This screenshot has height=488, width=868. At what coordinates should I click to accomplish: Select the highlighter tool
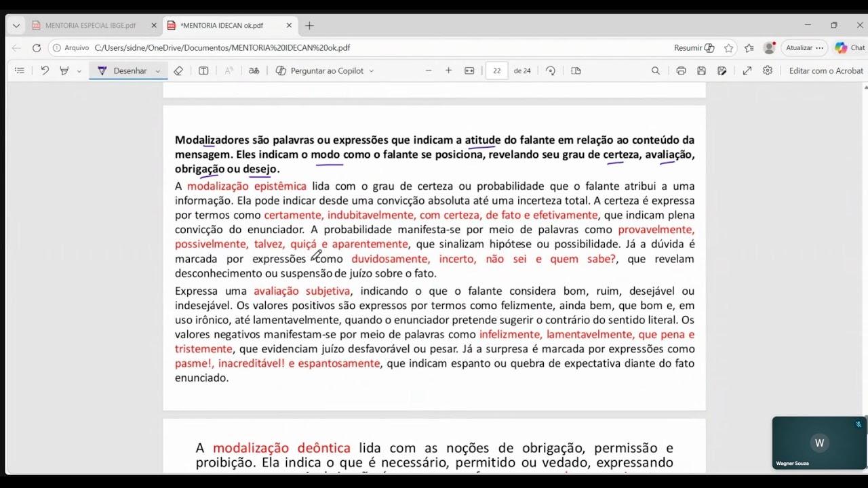(x=64, y=70)
